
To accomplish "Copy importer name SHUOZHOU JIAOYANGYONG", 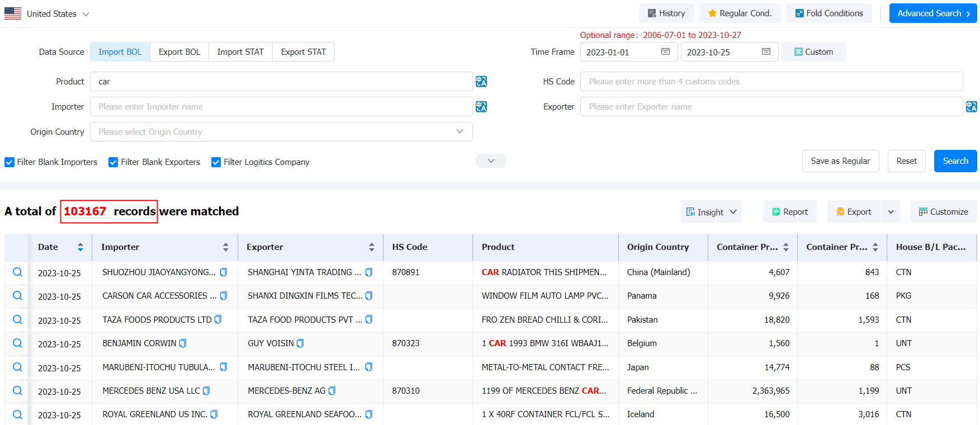I will [224, 272].
